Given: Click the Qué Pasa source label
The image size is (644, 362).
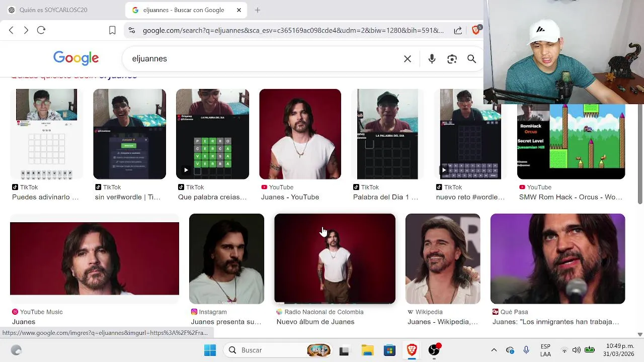Looking at the screenshot, I should 514,312.
